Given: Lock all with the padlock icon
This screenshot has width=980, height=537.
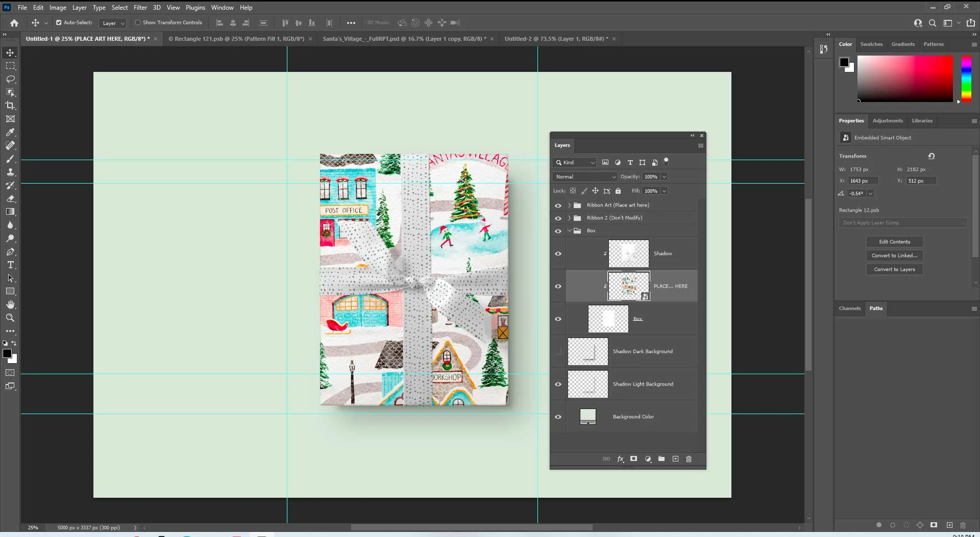Looking at the screenshot, I should tap(618, 191).
